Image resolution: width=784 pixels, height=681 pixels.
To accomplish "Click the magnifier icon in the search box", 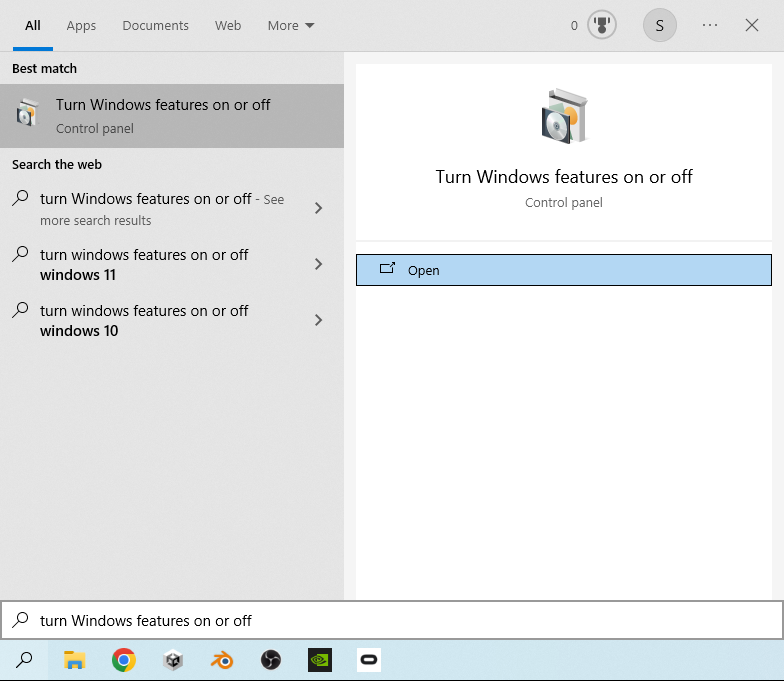I will tap(21, 620).
